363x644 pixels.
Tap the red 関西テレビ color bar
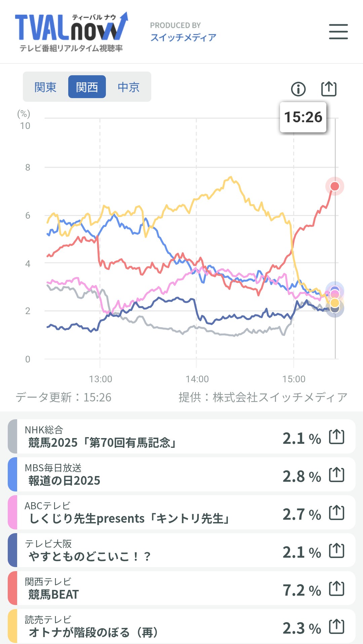coord(12,588)
